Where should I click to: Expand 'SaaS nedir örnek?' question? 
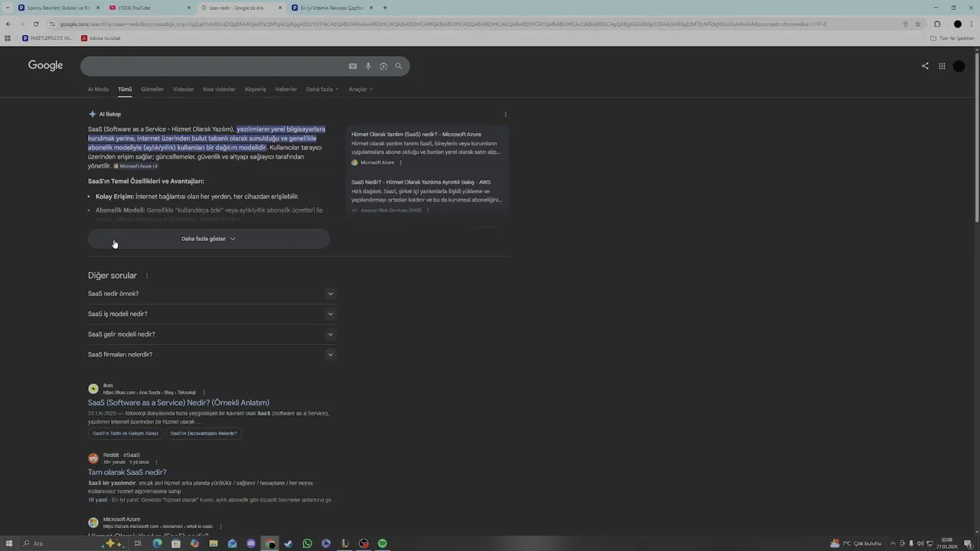(212, 294)
